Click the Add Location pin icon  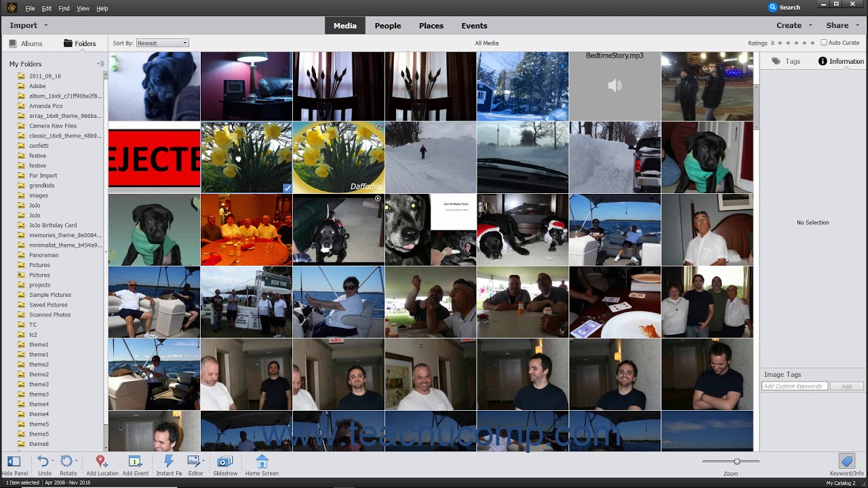[101, 461]
